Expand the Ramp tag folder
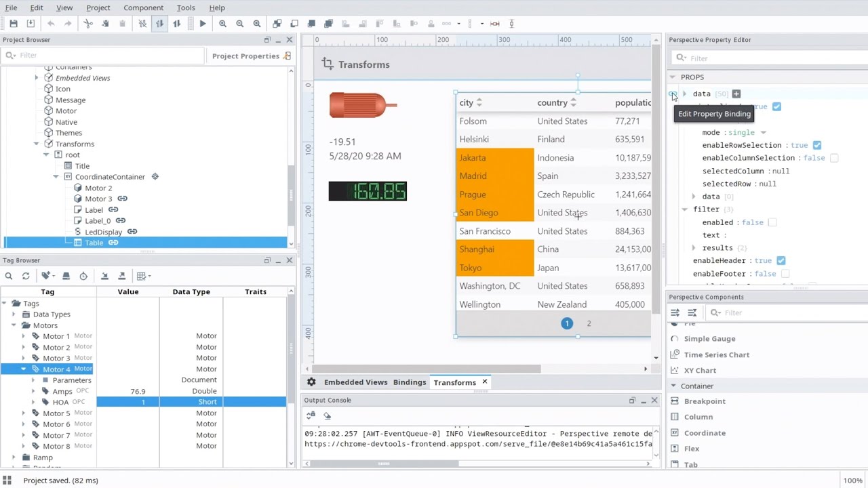Viewport: 868px width, 488px height. pos(14,457)
